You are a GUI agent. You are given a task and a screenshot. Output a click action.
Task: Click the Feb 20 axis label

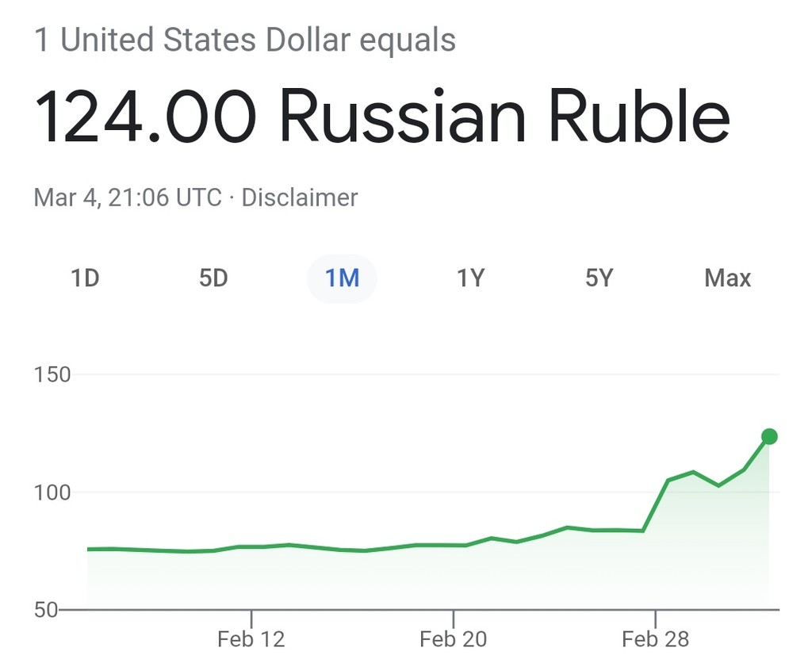pos(453,639)
